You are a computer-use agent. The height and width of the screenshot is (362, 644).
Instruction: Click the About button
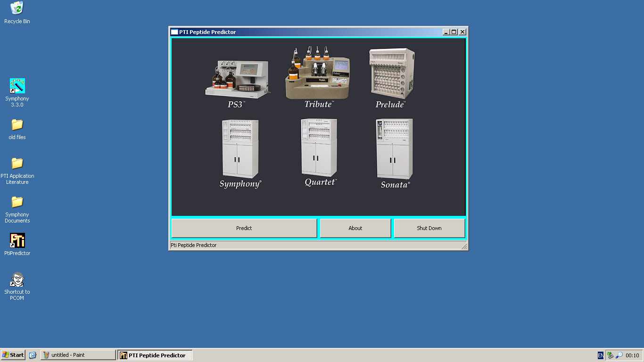(x=355, y=228)
